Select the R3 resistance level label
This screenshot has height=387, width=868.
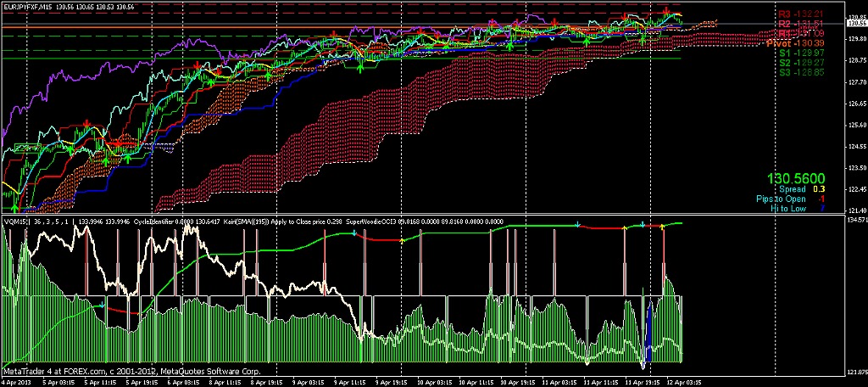coord(799,14)
